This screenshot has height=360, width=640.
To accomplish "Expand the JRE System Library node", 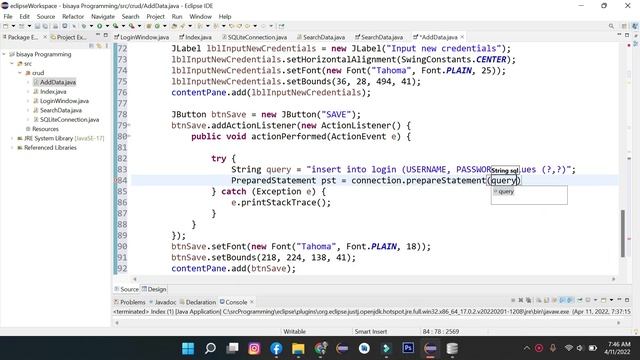I will tap(12, 138).
